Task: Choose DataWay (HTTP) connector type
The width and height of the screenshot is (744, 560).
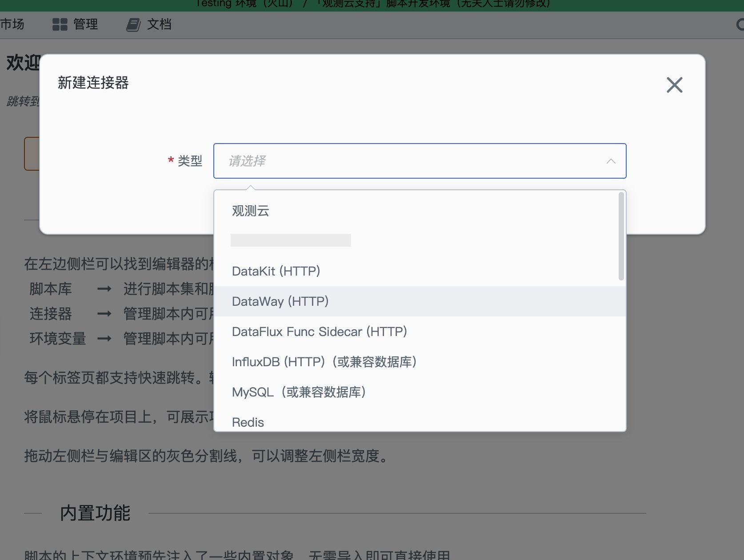Action: [x=420, y=301]
